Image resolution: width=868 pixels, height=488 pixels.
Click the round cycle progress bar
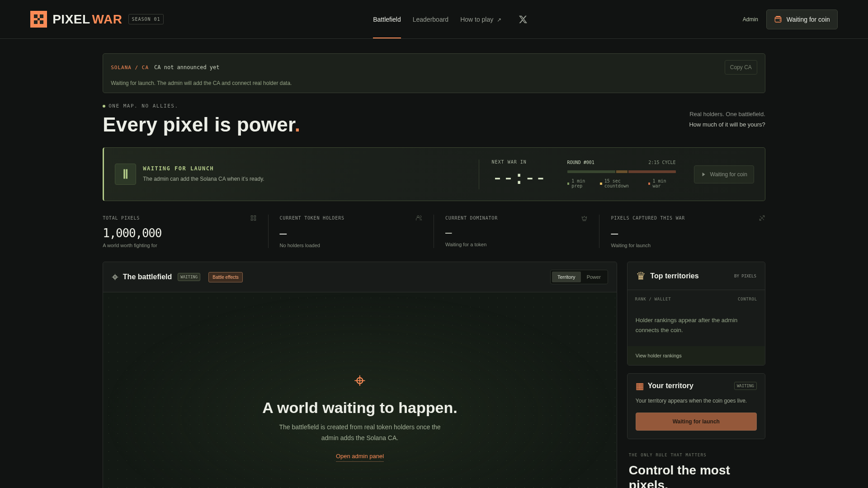[x=621, y=172]
